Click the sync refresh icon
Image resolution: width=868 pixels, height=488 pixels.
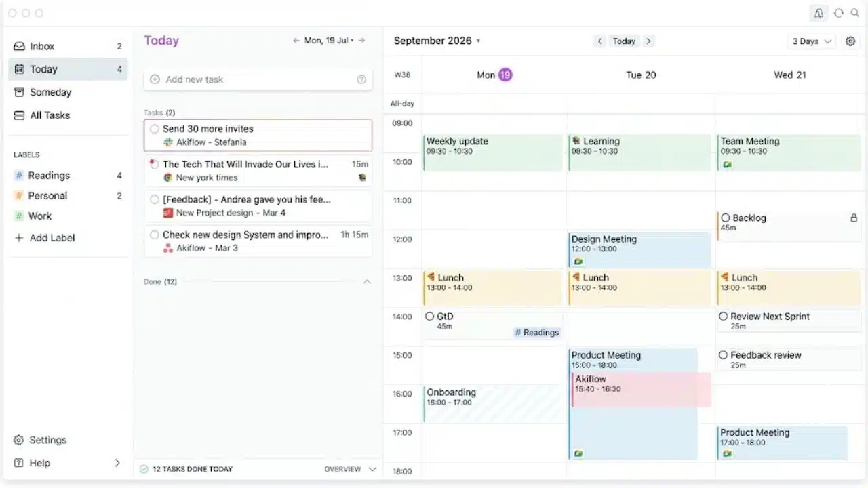[x=839, y=13]
